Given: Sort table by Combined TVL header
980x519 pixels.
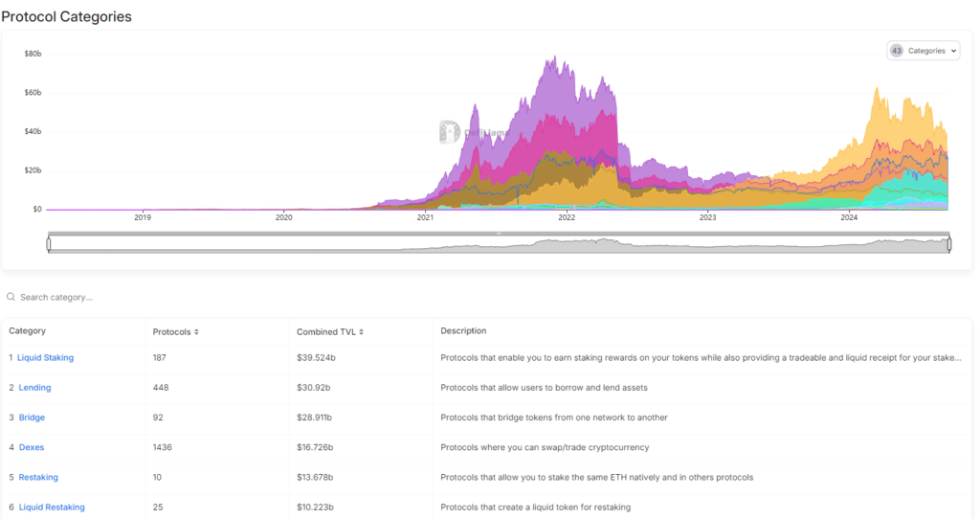Looking at the screenshot, I should pyautogui.click(x=326, y=332).
